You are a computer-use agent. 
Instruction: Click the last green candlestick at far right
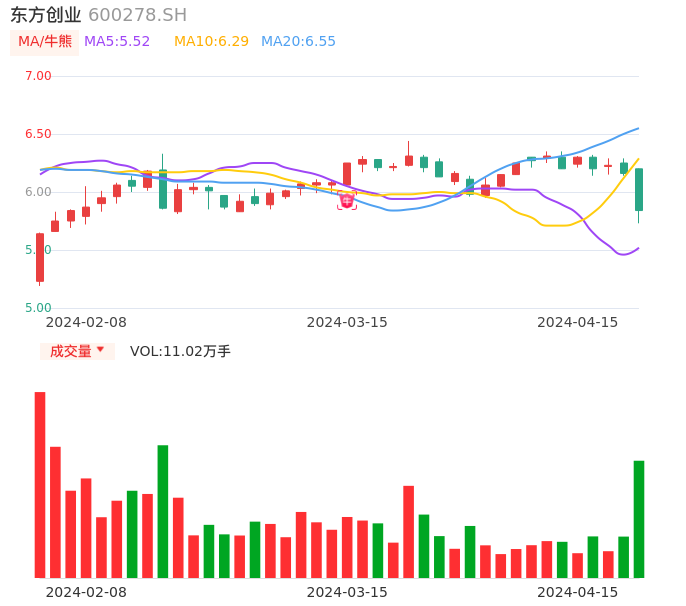[x=639, y=190]
